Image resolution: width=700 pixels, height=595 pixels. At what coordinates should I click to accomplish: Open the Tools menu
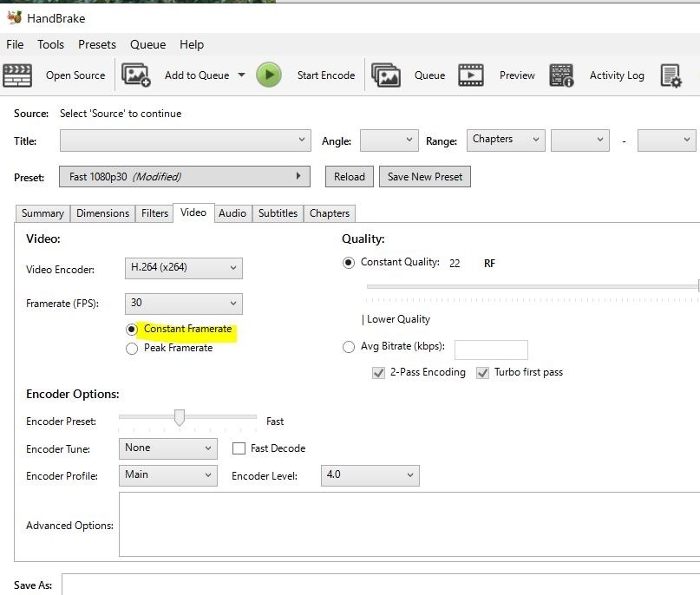coord(50,44)
